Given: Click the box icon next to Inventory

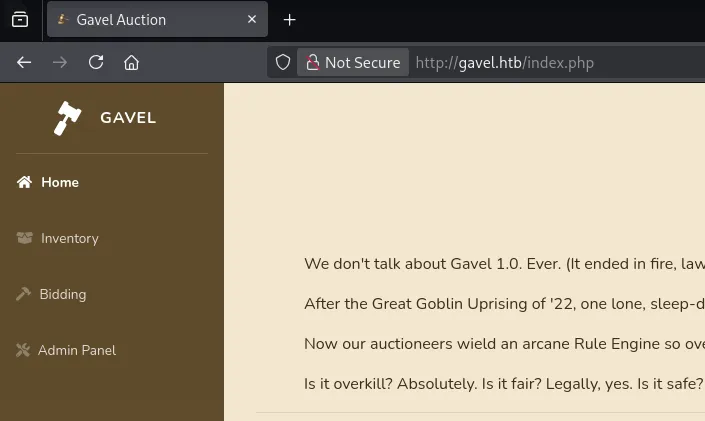Looking at the screenshot, I should point(25,238).
